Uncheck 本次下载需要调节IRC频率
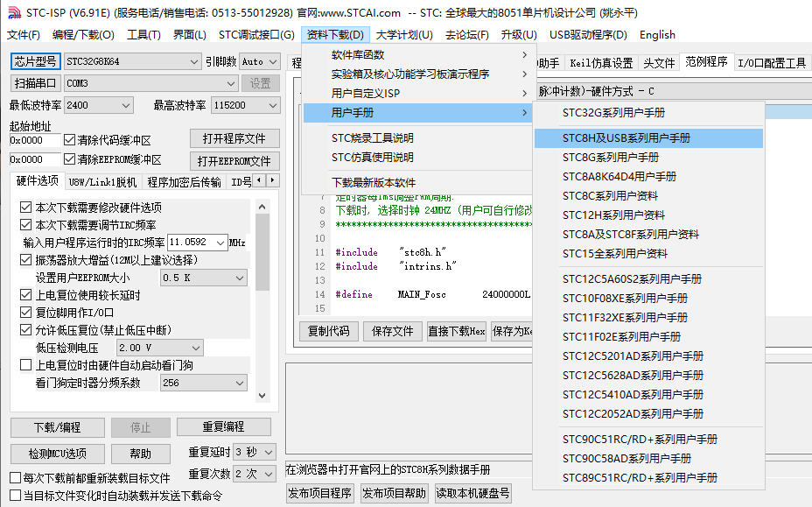812x507 pixels. pos(25,225)
